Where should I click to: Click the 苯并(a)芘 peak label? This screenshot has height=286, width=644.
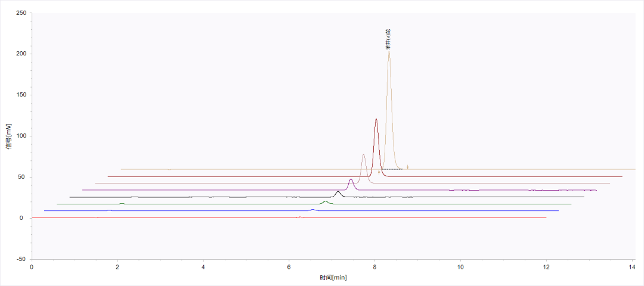pos(388,39)
